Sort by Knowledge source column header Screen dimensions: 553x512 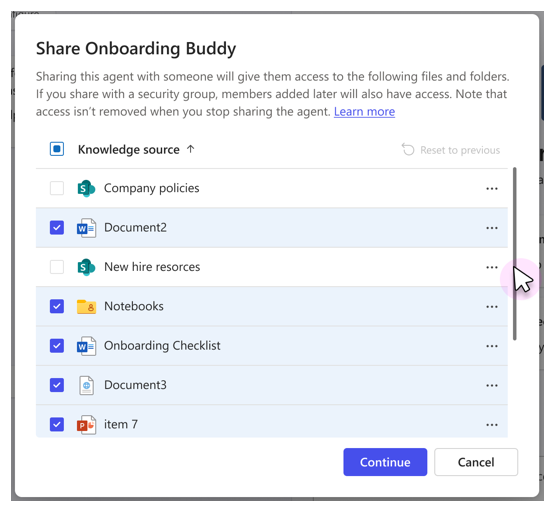(x=129, y=150)
